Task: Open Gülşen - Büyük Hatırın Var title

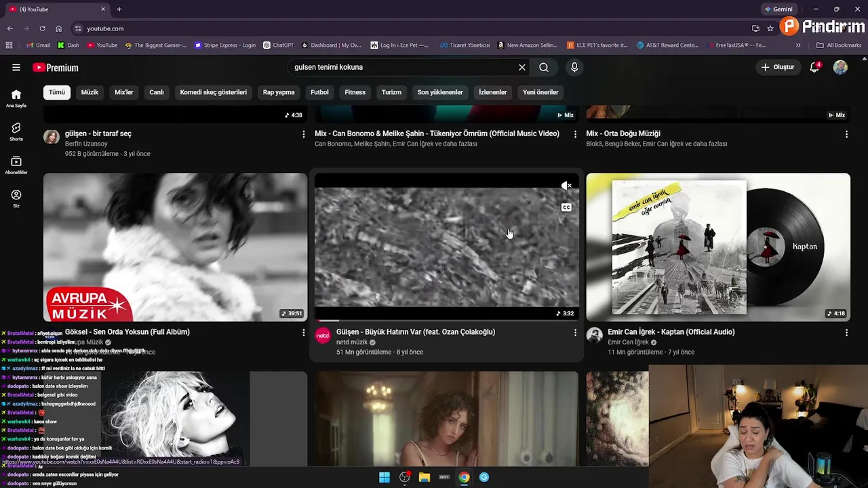Action: [x=416, y=332]
